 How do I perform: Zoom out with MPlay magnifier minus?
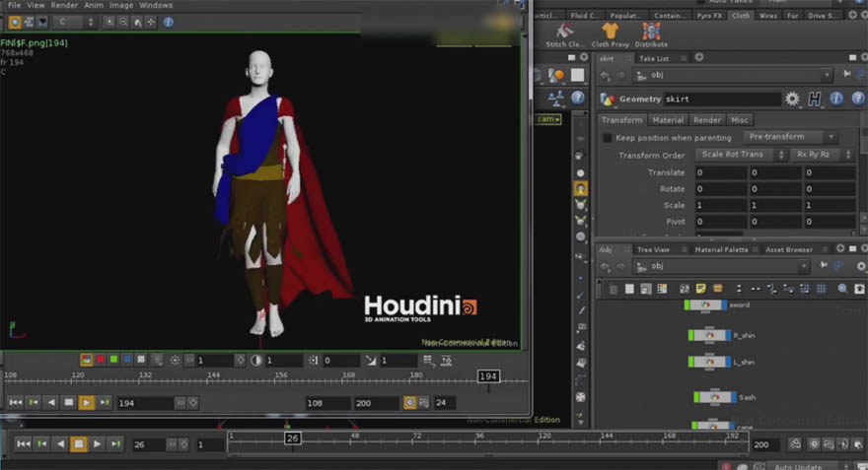coord(123,22)
